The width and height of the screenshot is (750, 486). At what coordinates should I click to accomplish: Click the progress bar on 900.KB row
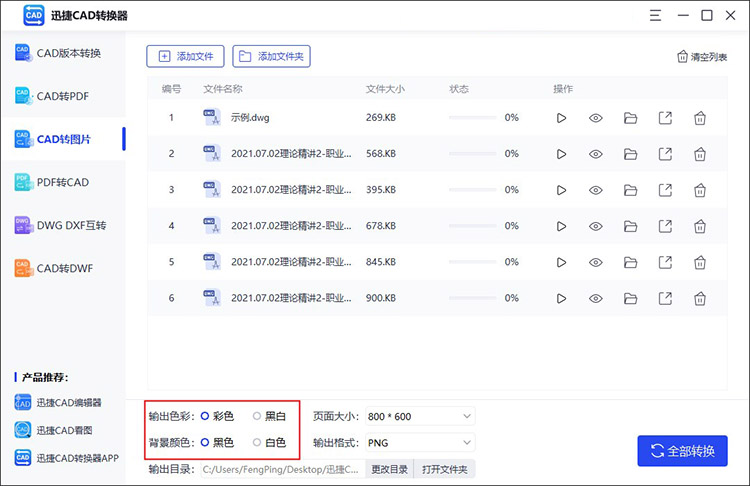473,298
